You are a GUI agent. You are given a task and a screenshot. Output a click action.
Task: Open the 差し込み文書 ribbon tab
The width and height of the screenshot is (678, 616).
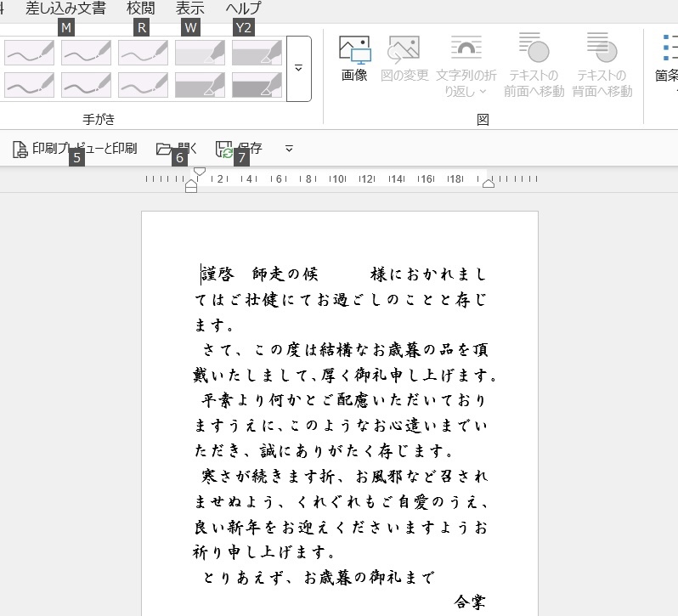65,8
